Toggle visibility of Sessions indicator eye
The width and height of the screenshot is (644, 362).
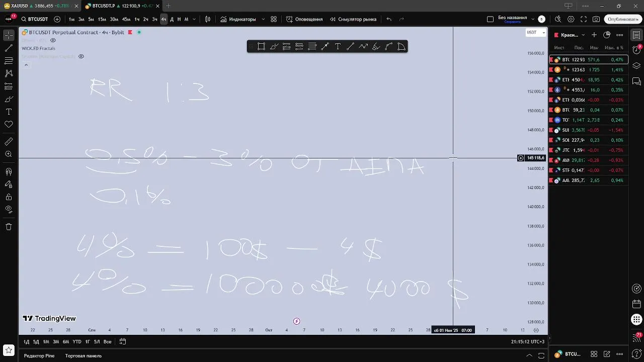(x=81, y=56)
